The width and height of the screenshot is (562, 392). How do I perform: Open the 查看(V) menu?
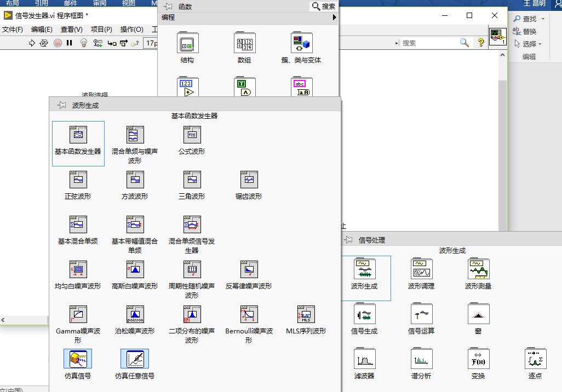pyautogui.click(x=71, y=30)
